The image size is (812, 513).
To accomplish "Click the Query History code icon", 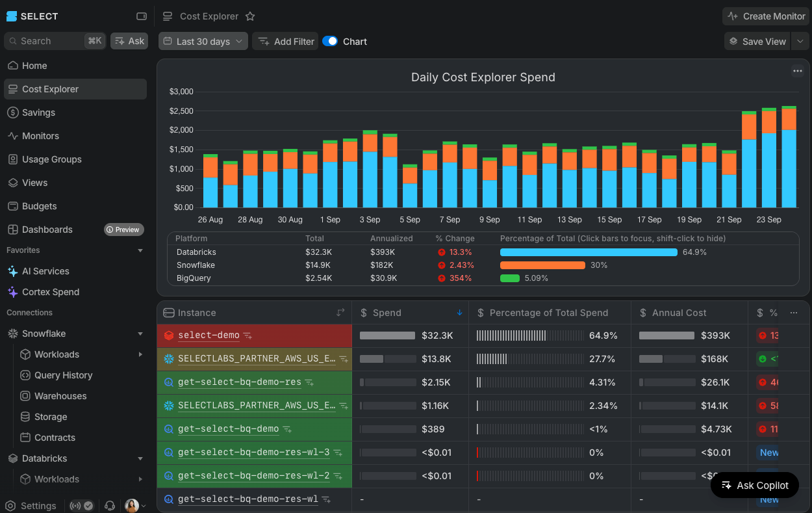I will click(25, 375).
